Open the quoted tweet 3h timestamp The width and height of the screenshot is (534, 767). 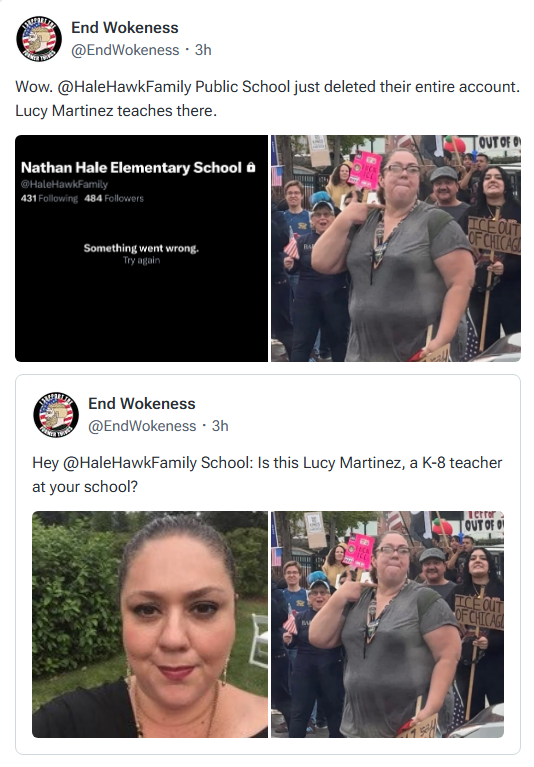[220, 426]
